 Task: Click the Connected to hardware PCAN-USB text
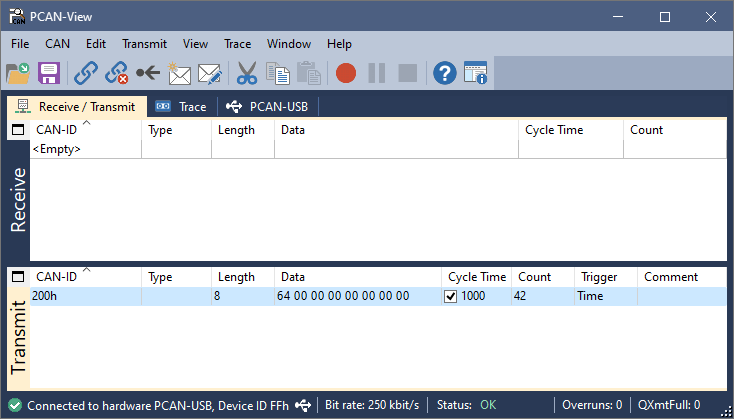(x=158, y=405)
